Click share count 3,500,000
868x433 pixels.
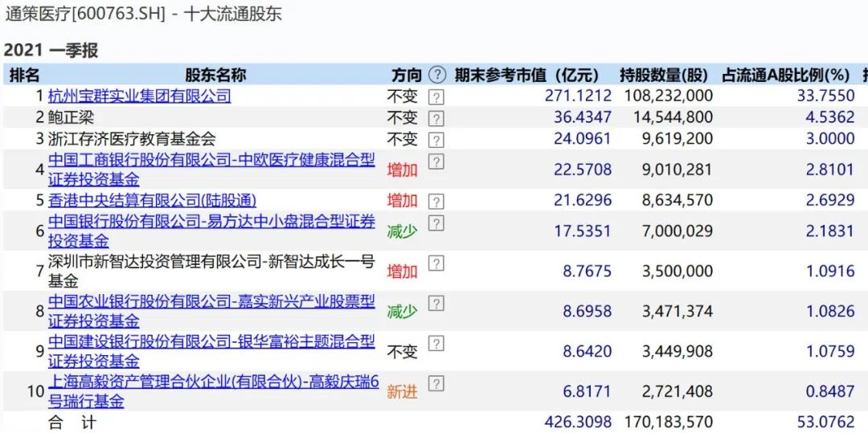click(678, 271)
